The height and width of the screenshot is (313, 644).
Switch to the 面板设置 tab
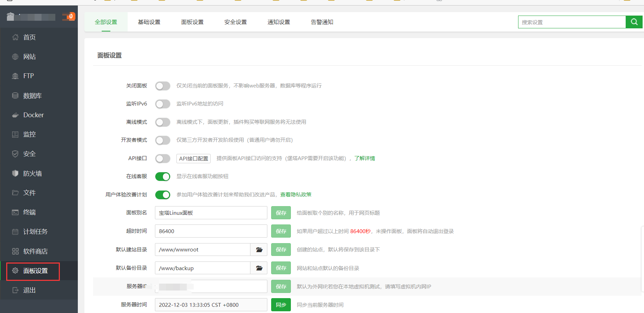click(x=192, y=22)
